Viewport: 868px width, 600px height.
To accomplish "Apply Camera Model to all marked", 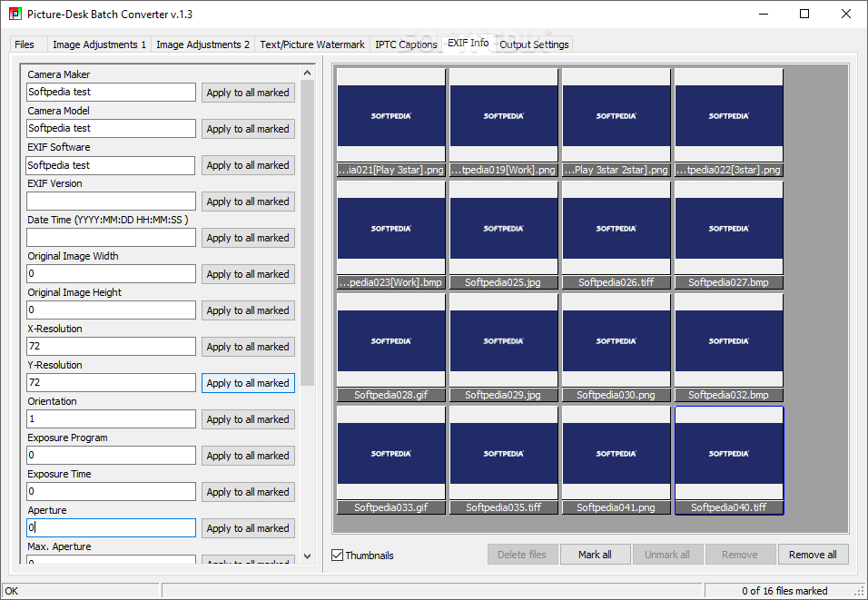I will click(x=248, y=129).
